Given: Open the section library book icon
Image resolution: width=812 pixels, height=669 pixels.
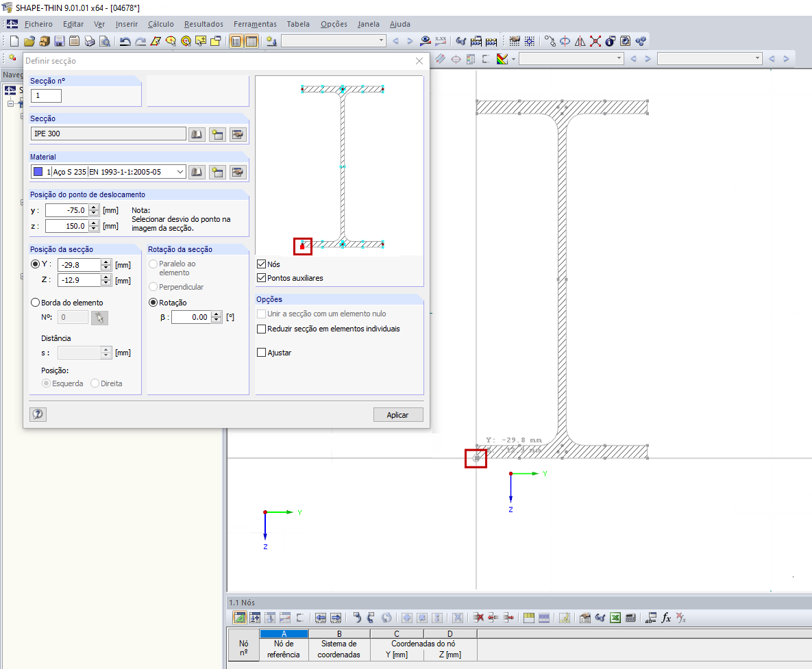Looking at the screenshot, I should [x=196, y=134].
